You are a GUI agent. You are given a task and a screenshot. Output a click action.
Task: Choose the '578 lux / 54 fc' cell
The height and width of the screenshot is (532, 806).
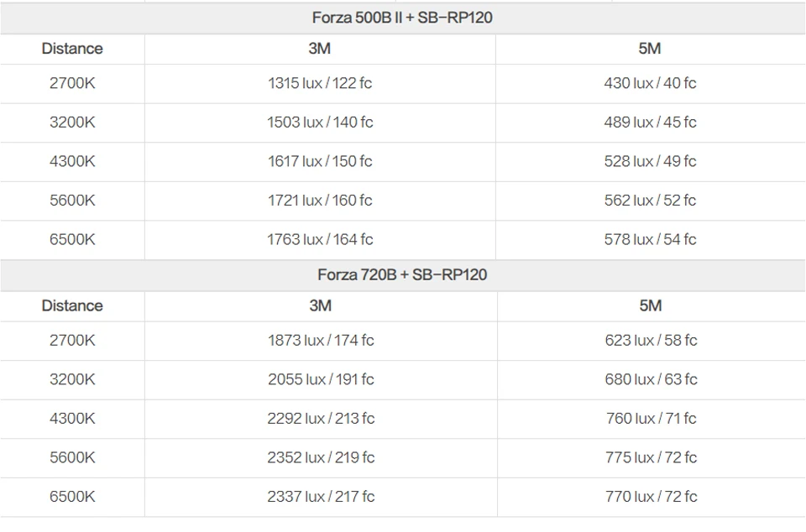650,239
